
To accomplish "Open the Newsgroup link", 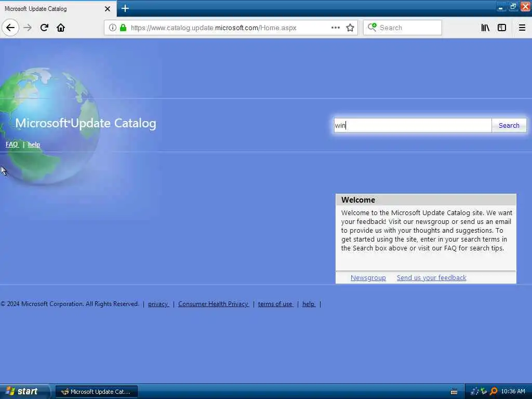I will [x=368, y=277].
